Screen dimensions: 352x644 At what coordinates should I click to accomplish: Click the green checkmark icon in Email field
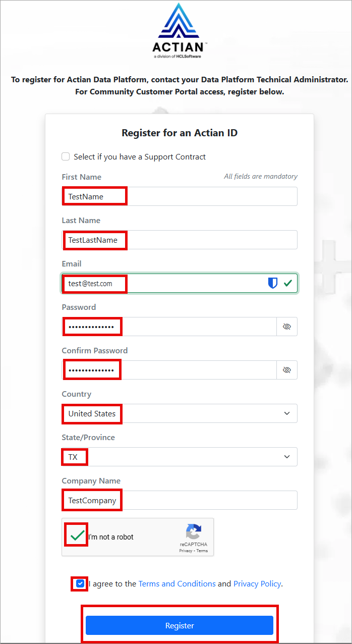coord(287,283)
